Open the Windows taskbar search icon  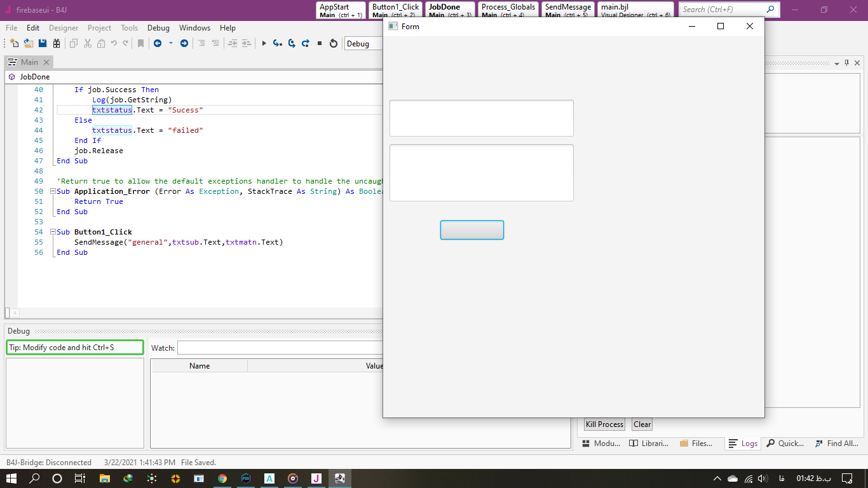pos(34,478)
